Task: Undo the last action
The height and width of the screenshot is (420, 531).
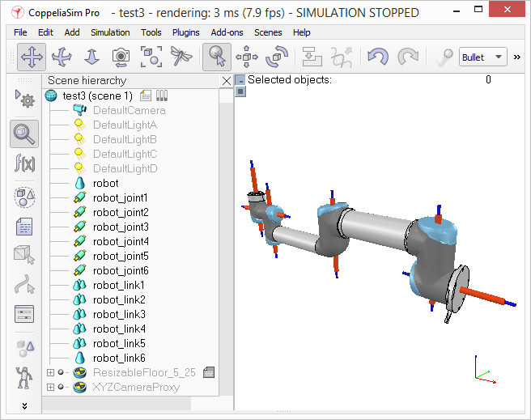Action: (x=377, y=57)
